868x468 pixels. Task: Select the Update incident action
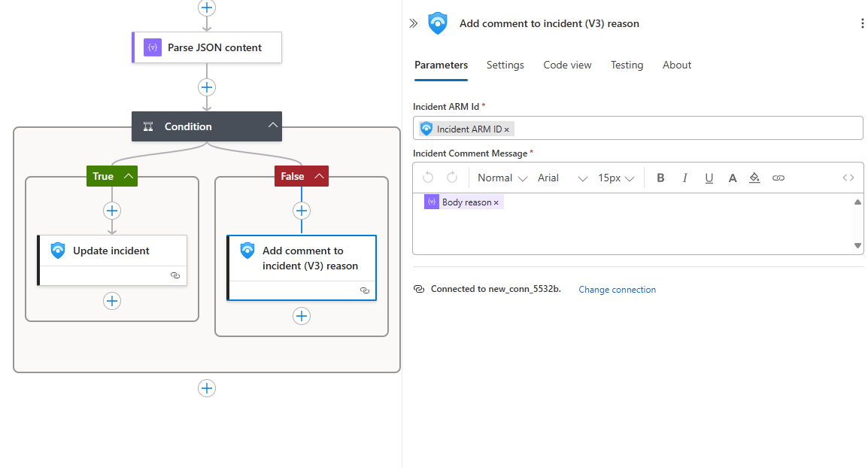(112, 260)
